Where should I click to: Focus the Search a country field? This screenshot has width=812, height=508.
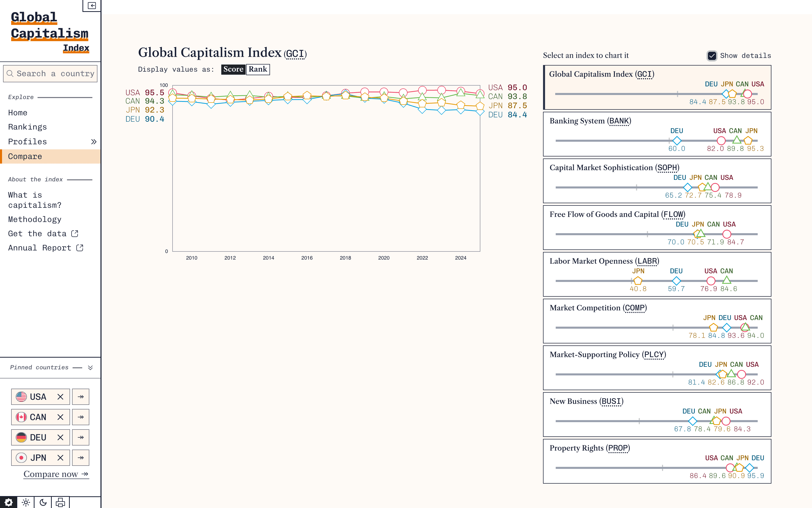click(x=50, y=74)
